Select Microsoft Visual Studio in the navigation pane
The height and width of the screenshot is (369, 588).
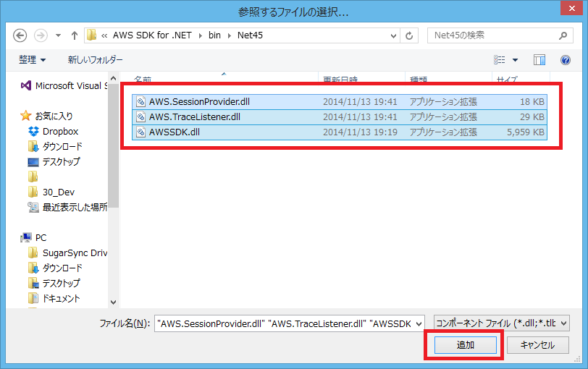click(x=64, y=86)
